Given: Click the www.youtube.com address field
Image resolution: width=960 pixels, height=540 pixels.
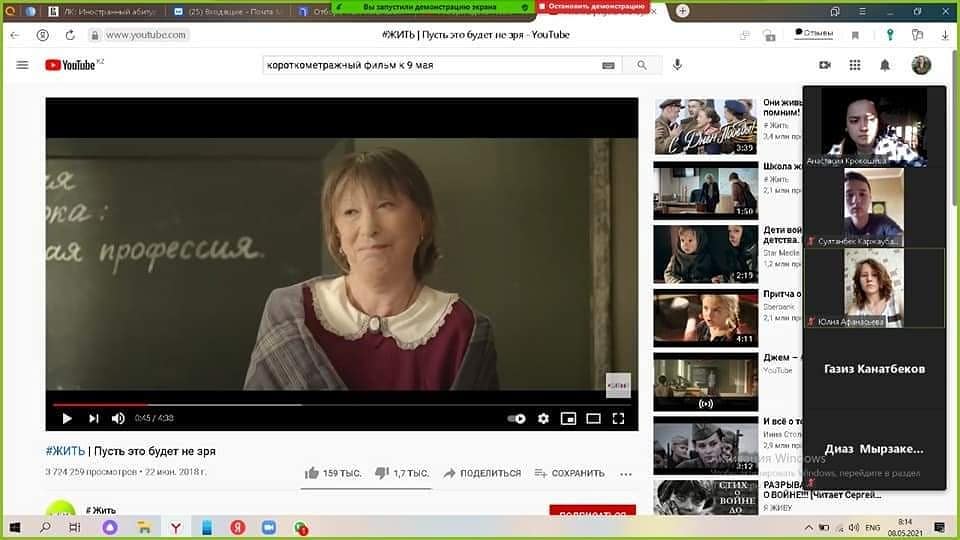Looking at the screenshot, I should pos(146,35).
